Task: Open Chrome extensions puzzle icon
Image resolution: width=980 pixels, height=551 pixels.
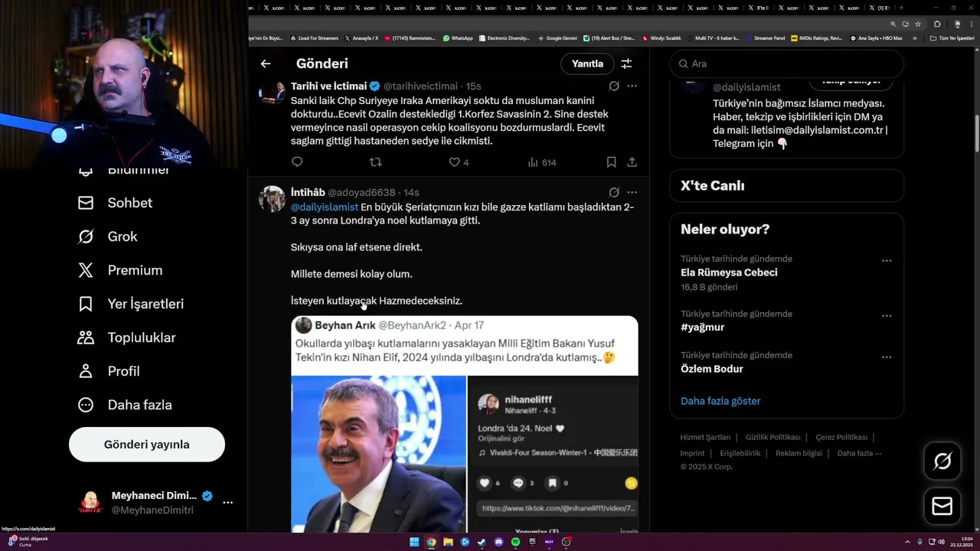Action: click(937, 24)
